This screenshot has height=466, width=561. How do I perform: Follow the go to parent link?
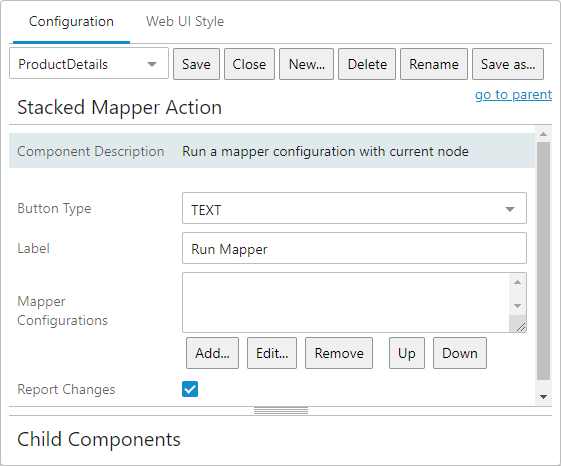click(513, 94)
